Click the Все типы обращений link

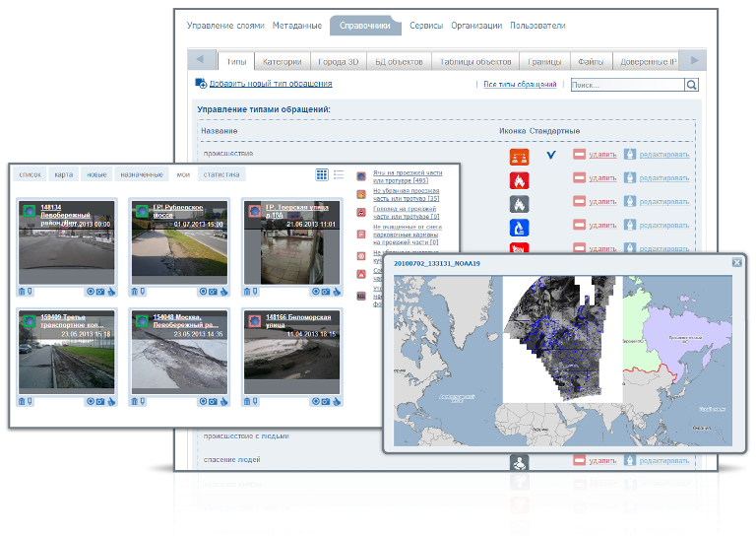(x=520, y=85)
